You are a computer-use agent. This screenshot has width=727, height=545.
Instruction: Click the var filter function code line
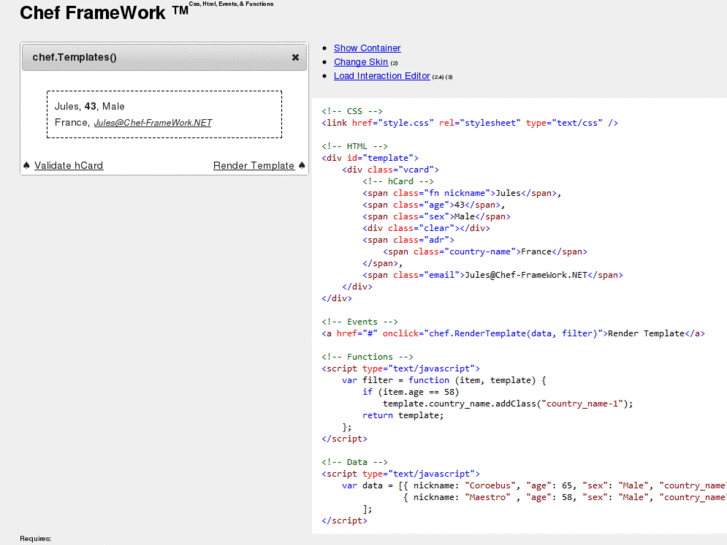[x=444, y=380]
